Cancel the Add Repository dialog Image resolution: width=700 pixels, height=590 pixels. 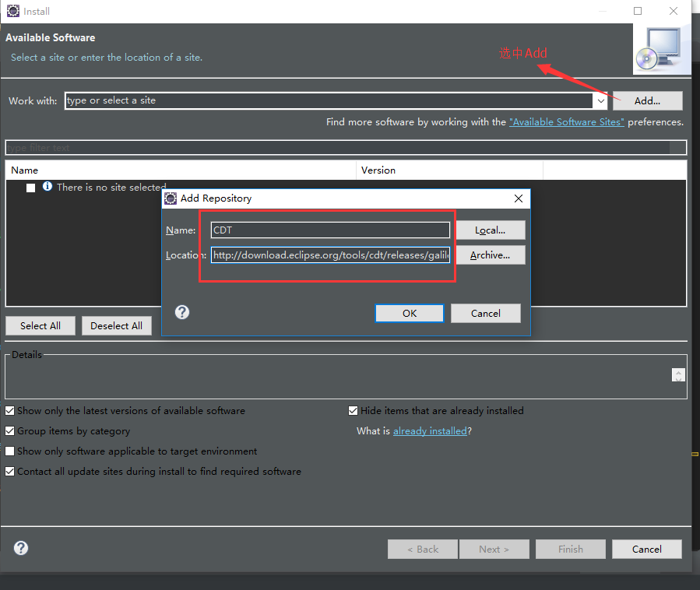click(x=486, y=314)
